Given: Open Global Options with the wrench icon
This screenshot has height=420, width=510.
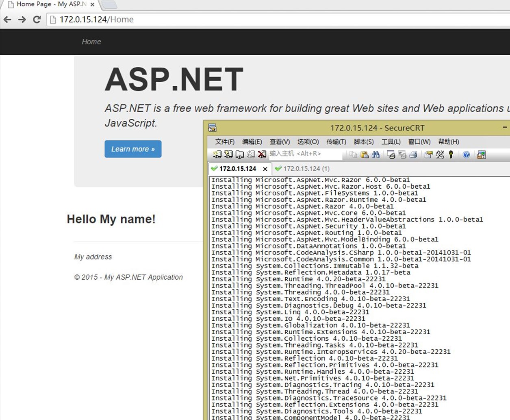Looking at the screenshot, I should tap(440, 155).
